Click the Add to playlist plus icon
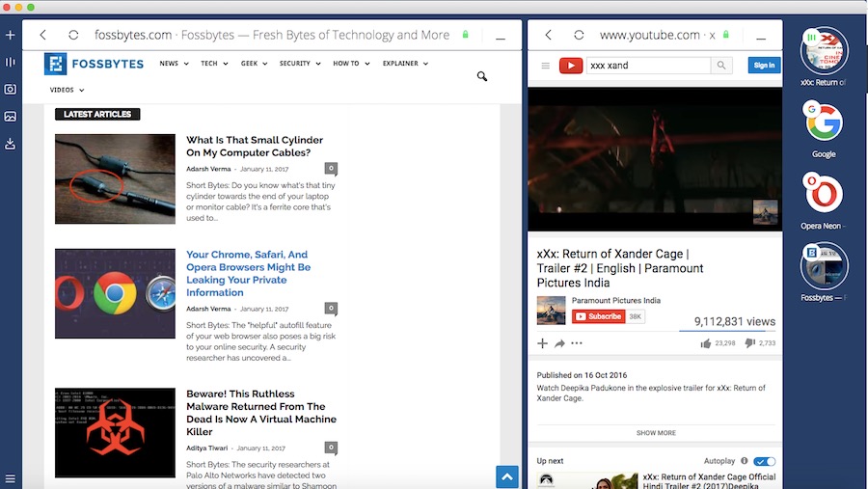This screenshot has height=489, width=868. [542, 343]
